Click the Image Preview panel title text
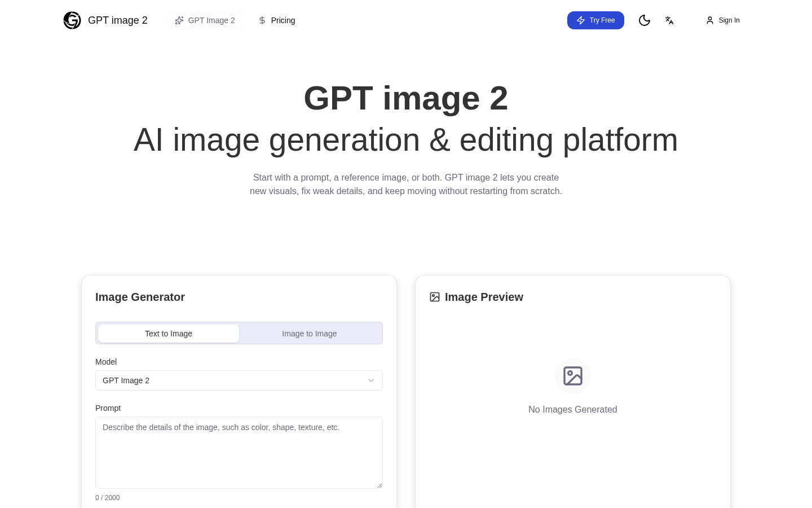 point(484,297)
